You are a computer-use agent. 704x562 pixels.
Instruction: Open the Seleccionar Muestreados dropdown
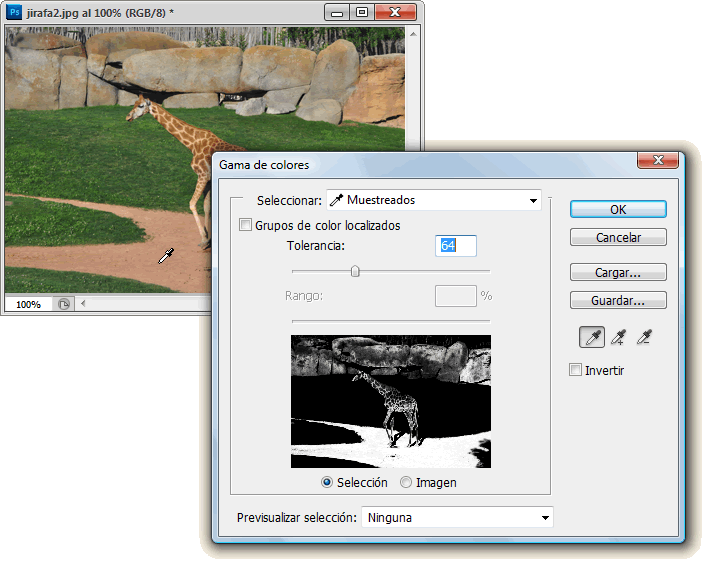(434, 200)
